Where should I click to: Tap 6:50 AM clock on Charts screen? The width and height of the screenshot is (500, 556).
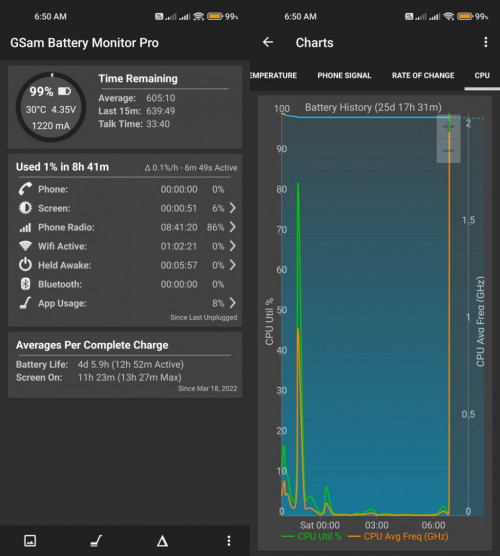pos(300,17)
